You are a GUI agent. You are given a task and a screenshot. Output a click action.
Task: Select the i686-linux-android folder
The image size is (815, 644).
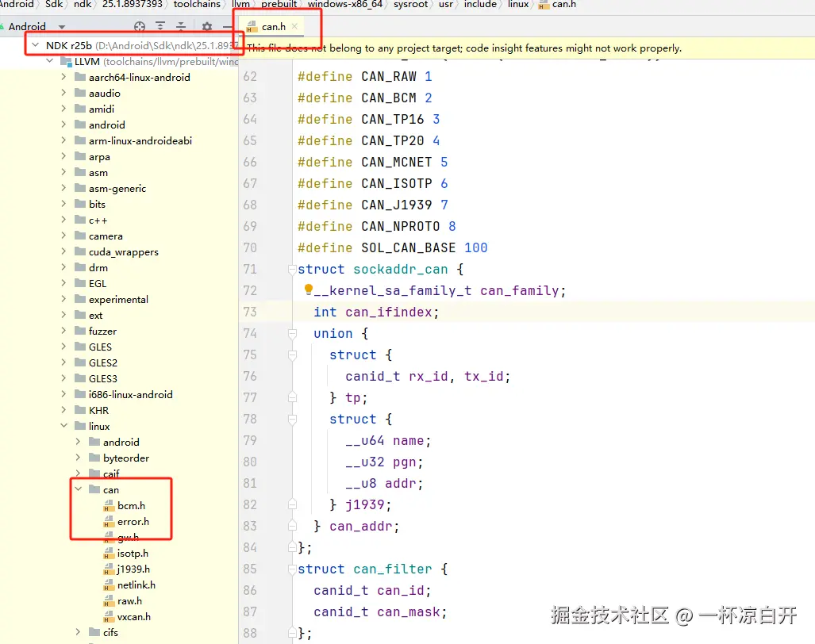point(130,394)
